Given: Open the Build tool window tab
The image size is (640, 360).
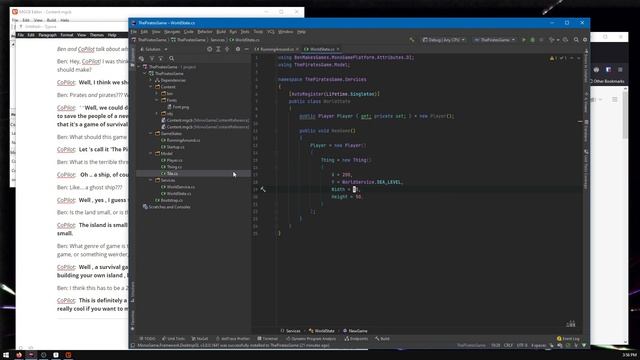Looking at the screenshot, I should coord(382,339).
